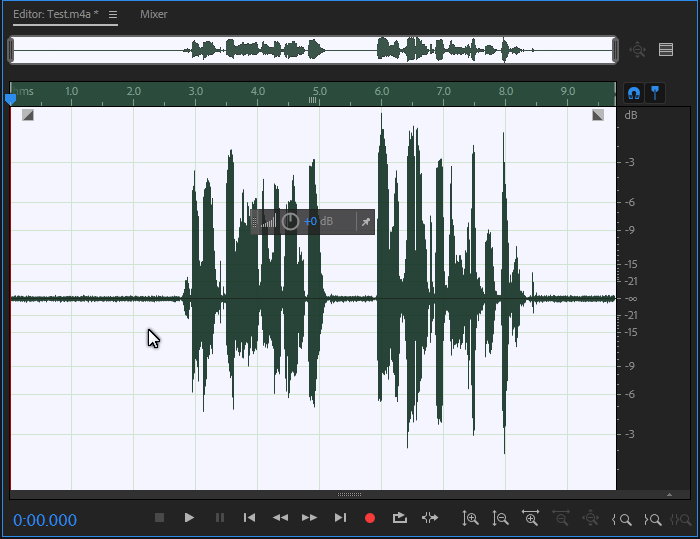Open the Editor panel menu
The width and height of the screenshot is (700, 539).
tap(113, 15)
